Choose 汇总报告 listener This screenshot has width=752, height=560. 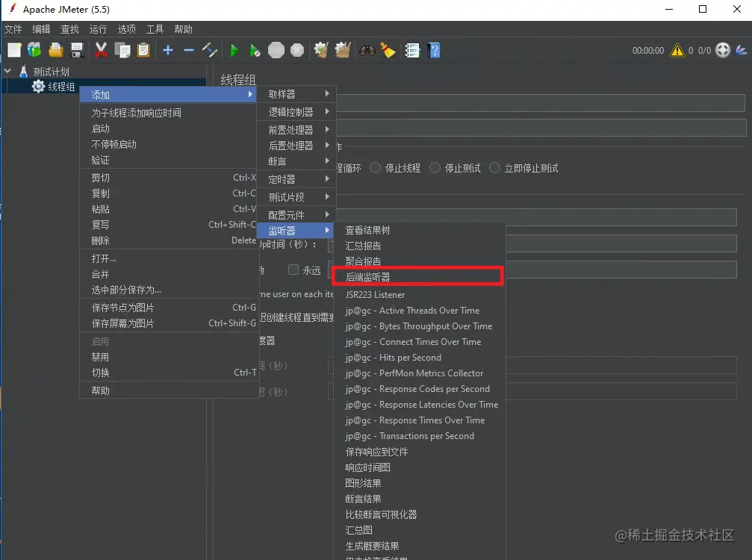click(420, 246)
